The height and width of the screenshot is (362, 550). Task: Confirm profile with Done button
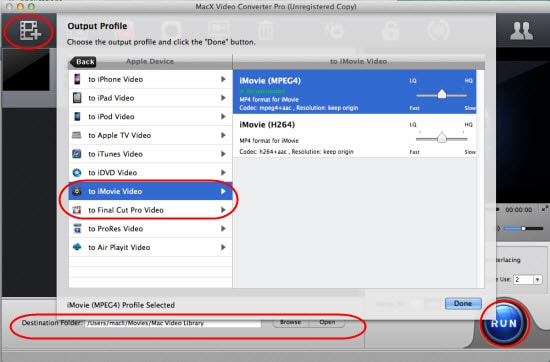pyautogui.click(x=463, y=303)
